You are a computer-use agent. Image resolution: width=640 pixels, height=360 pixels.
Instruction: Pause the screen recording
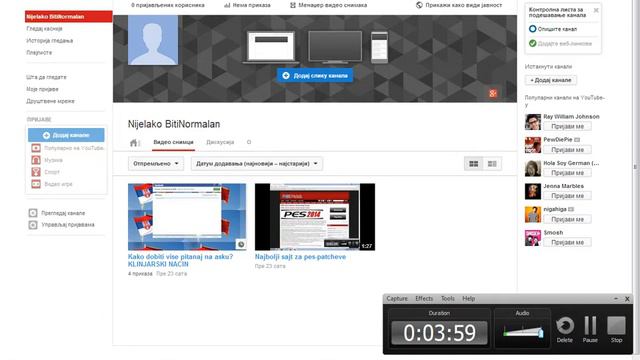590,326
